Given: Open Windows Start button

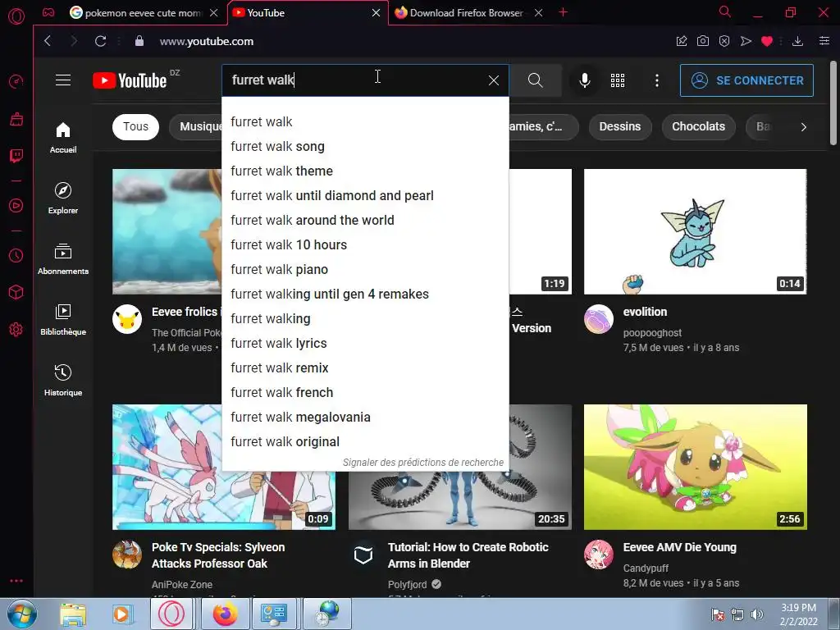Looking at the screenshot, I should pyautogui.click(x=22, y=614).
